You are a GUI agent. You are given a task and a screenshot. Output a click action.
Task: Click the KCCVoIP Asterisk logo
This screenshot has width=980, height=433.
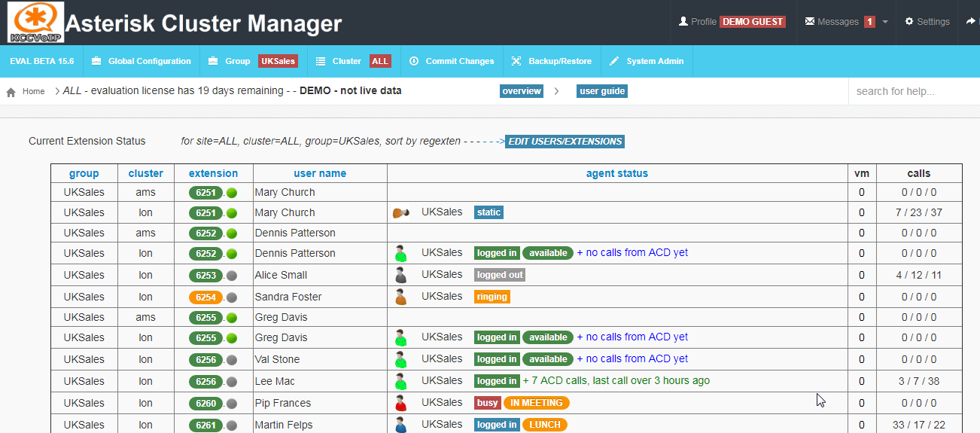[35, 23]
